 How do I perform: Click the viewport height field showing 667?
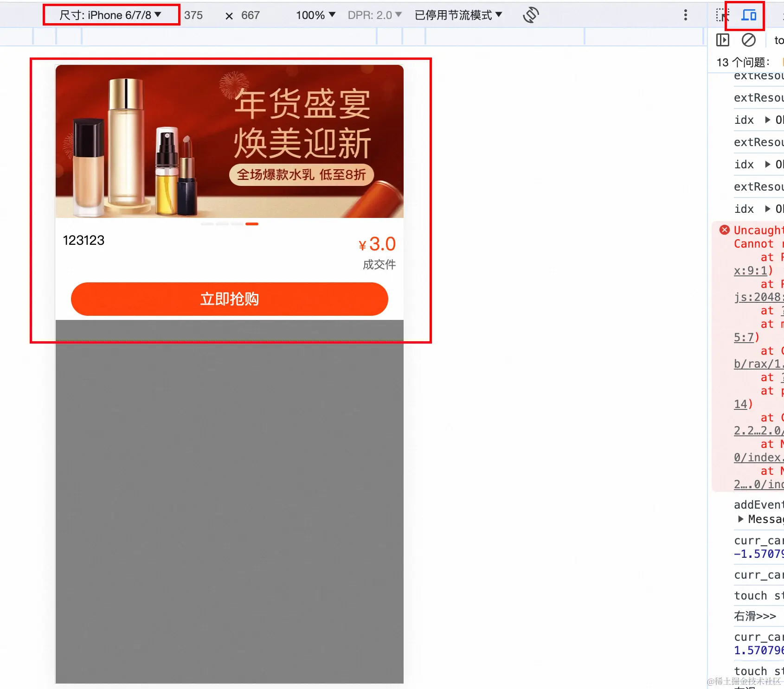[x=251, y=15]
